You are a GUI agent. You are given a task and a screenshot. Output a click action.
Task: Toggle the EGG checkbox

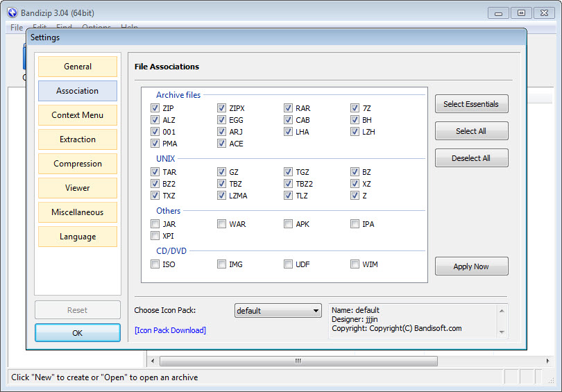tap(221, 119)
